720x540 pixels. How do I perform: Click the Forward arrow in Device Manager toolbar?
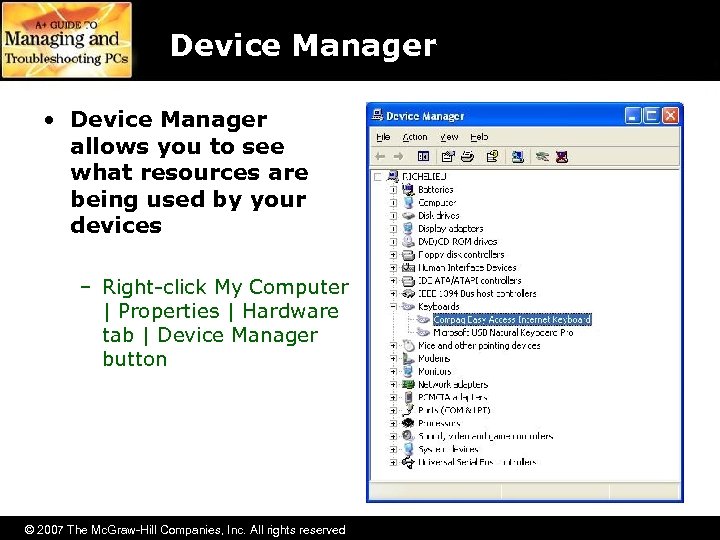[399, 157]
